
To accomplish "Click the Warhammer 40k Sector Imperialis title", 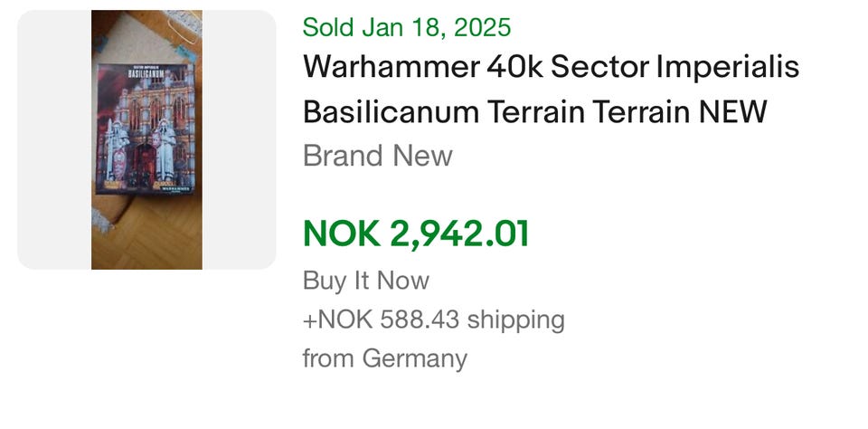I will click(551, 67).
